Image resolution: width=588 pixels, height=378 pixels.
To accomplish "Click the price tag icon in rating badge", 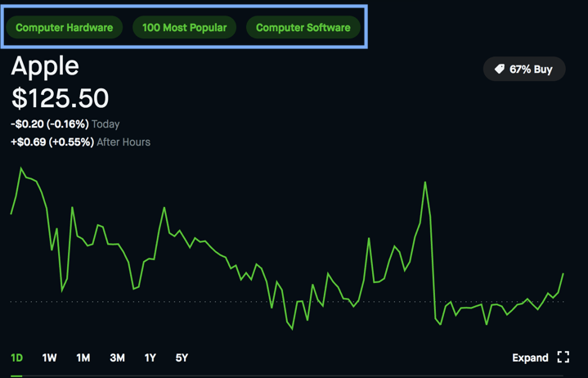I will [499, 69].
